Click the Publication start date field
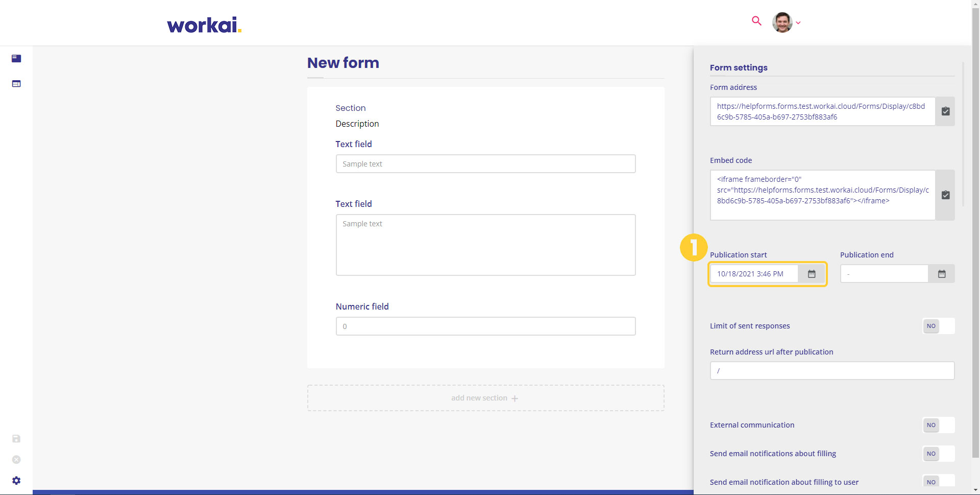This screenshot has width=980, height=495. (x=754, y=274)
